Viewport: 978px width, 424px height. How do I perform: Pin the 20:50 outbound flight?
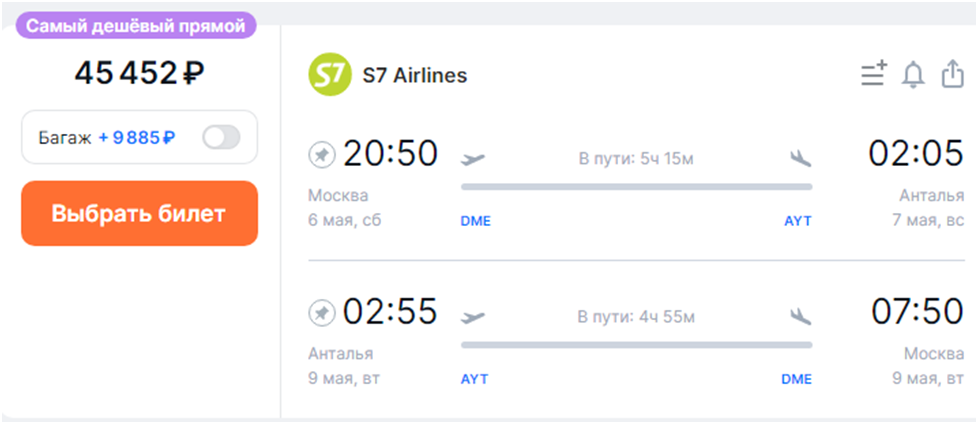[321, 154]
